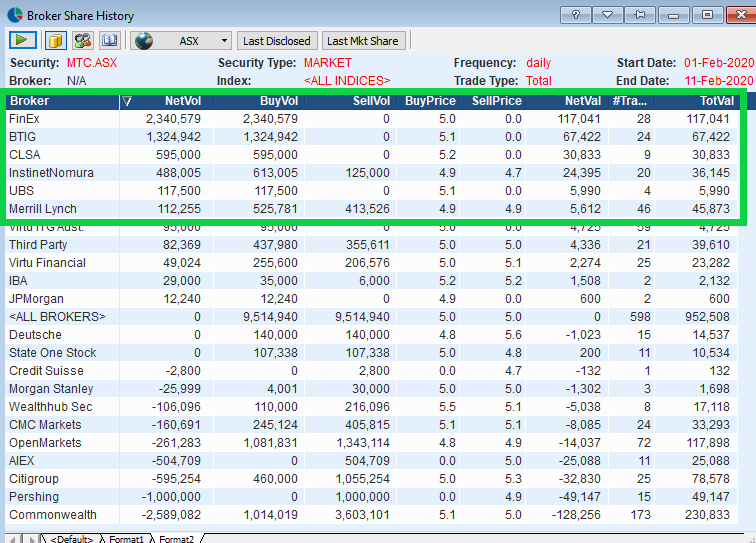This screenshot has width=756, height=543.
Task: Edit the End Date 11-Feb-2020
Action: pyautogui.click(x=718, y=81)
